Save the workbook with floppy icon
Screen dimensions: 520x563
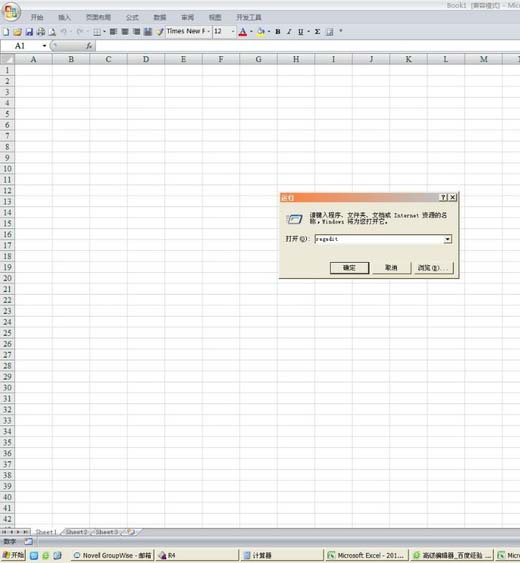click(x=29, y=32)
